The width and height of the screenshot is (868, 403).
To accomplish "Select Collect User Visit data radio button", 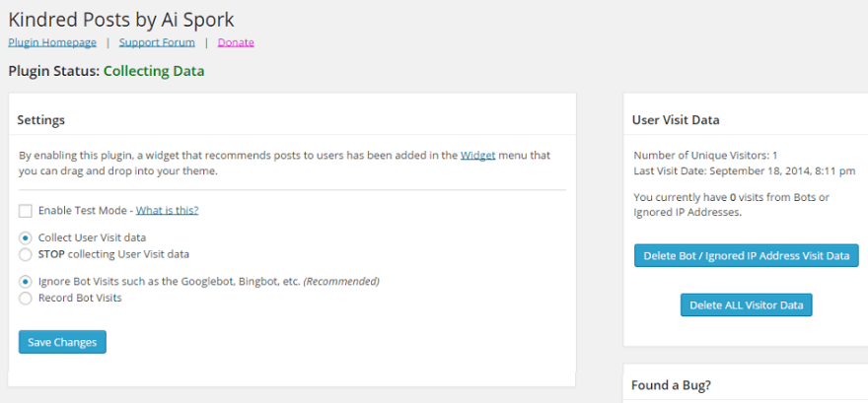I will coord(26,238).
